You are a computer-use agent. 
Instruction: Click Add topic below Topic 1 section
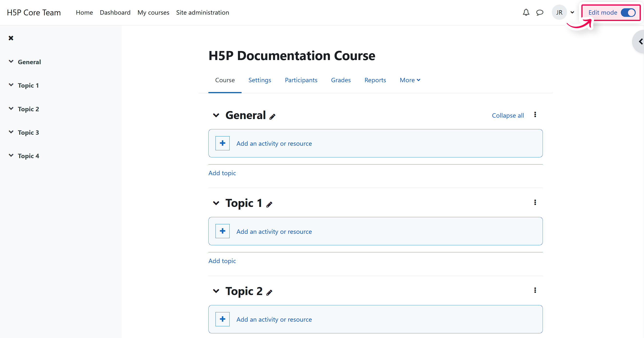[x=222, y=261]
